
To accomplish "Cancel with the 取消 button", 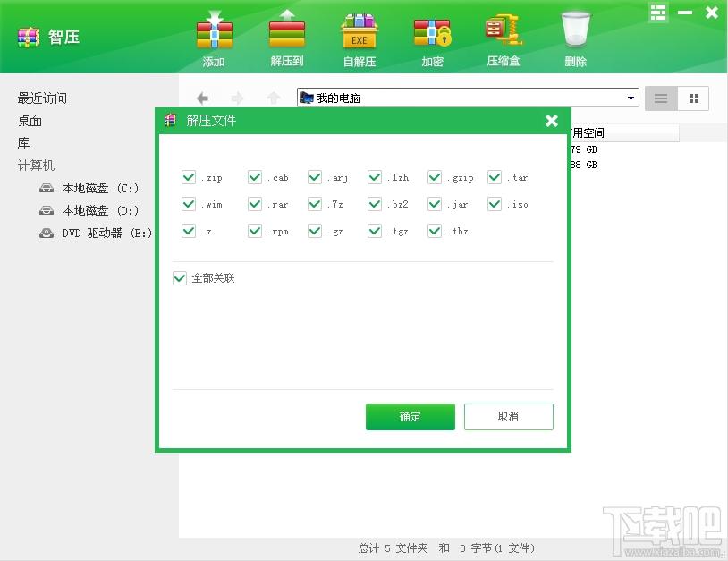I will [x=508, y=417].
